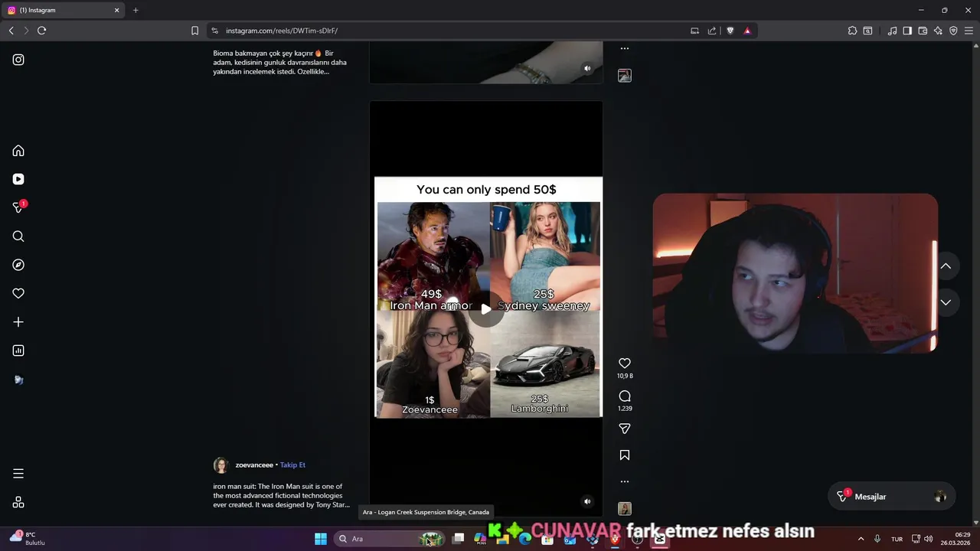Open the sidebar Search magnifier
The image size is (980, 551).
pyautogui.click(x=18, y=236)
